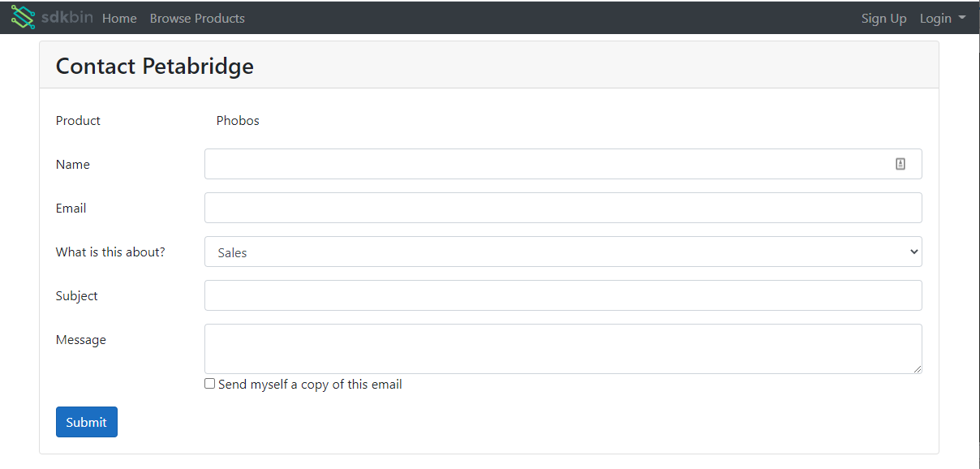Click the Sign Up link

coord(883,18)
